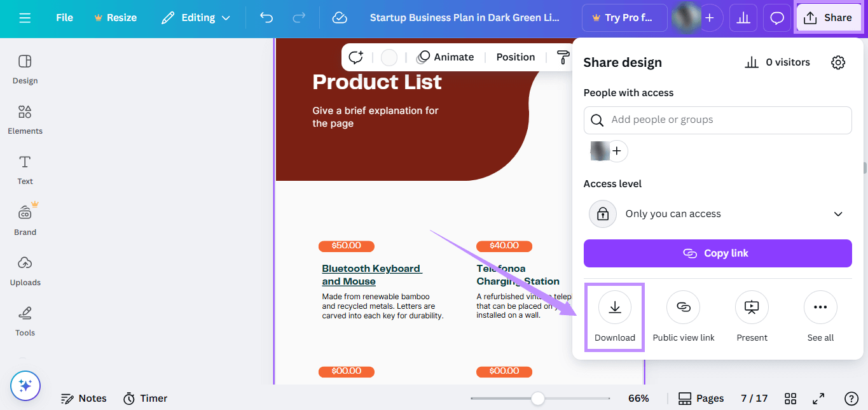868x410 pixels.
Task: Open the Elements panel
Action: tap(25, 120)
